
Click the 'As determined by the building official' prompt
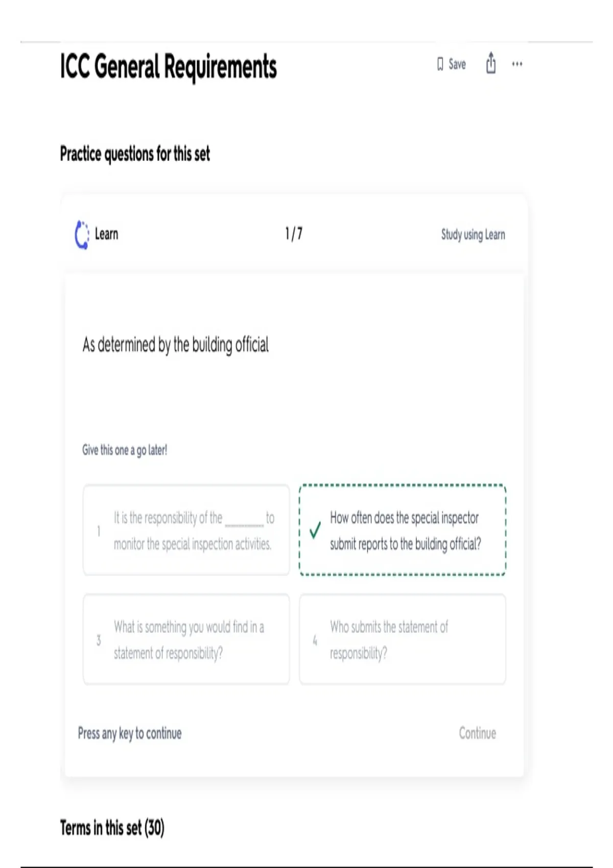[176, 345]
